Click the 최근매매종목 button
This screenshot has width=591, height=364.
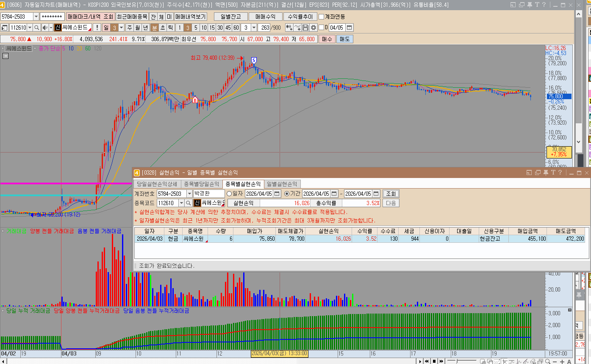tap(132, 17)
